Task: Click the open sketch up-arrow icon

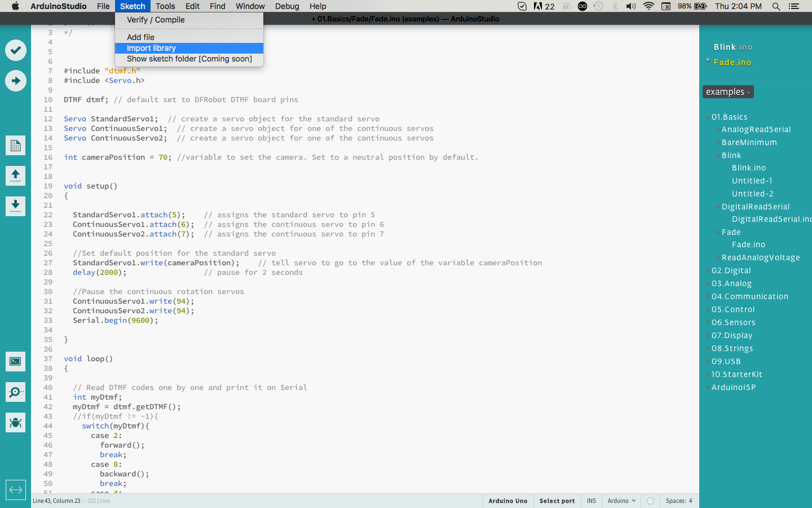Action: (16, 176)
